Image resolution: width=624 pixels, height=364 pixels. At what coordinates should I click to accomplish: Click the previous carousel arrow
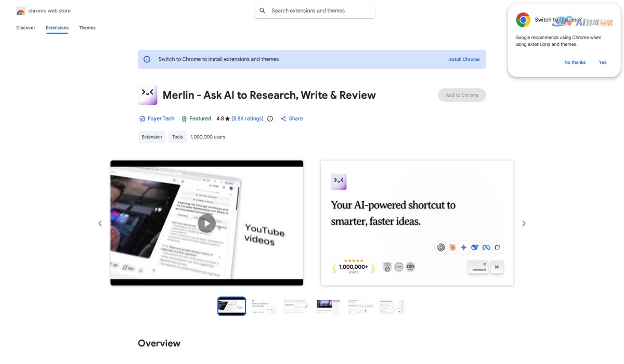point(100,223)
